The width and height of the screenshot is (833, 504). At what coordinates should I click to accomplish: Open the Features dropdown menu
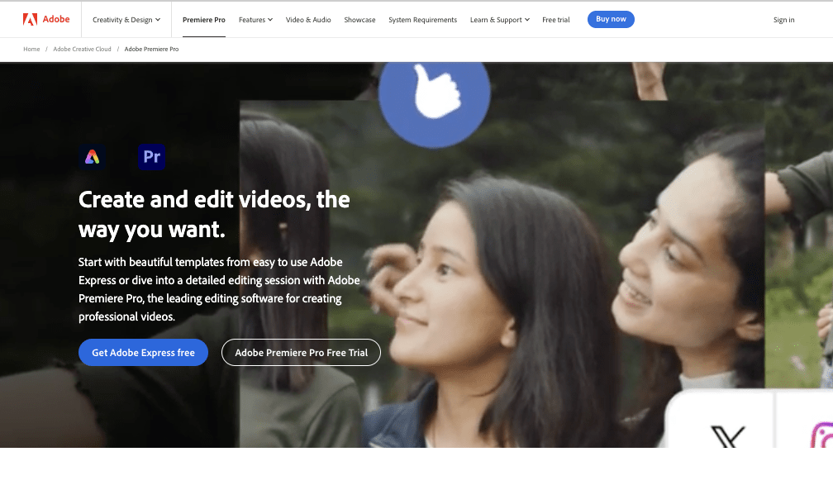click(255, 20)
